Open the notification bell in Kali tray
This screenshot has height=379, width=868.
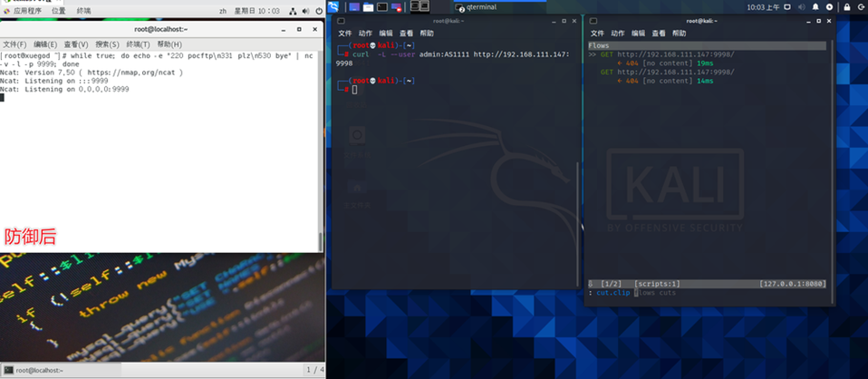(x=815, y=7)
